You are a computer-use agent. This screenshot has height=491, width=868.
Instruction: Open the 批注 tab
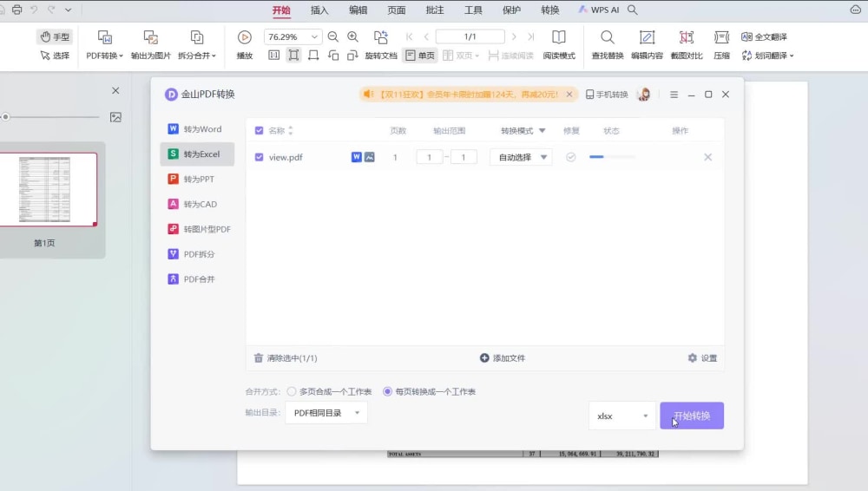(x=435, y=10)
